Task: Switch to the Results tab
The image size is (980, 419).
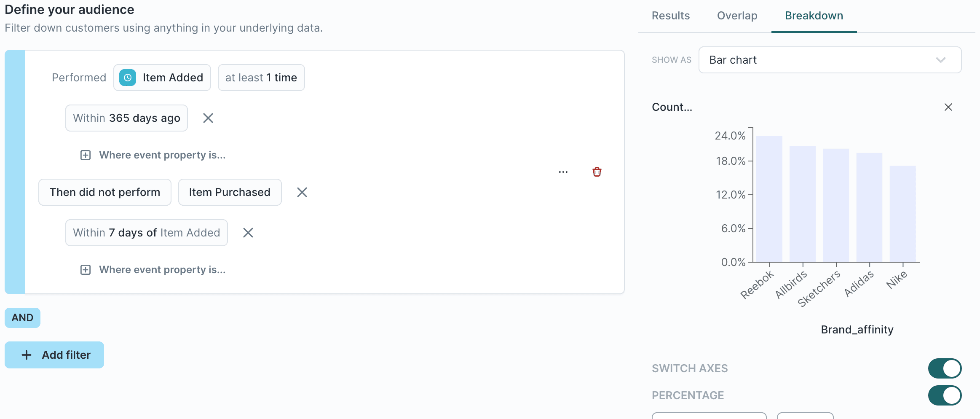Action: (x=670, y=16)
